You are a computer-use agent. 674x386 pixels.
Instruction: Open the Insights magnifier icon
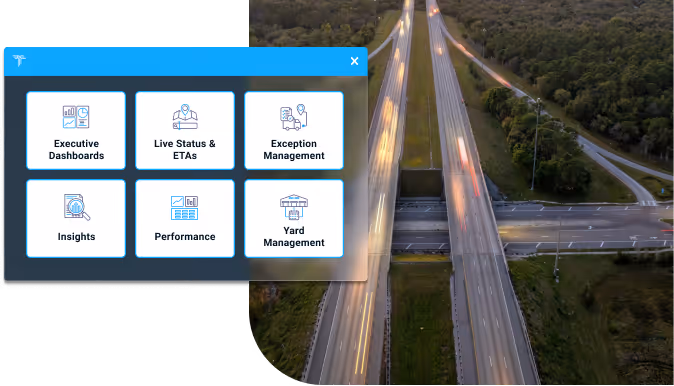[77, 207]
